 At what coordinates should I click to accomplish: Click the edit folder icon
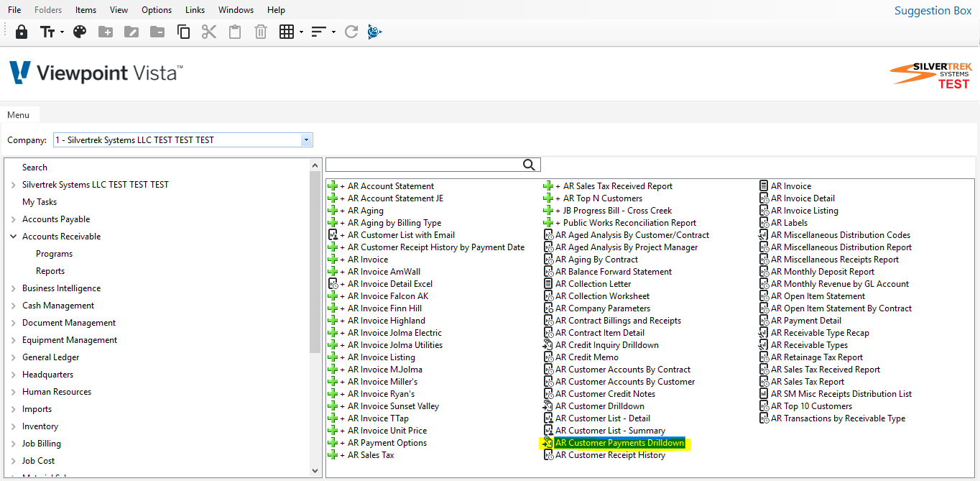tap(131, 32)
